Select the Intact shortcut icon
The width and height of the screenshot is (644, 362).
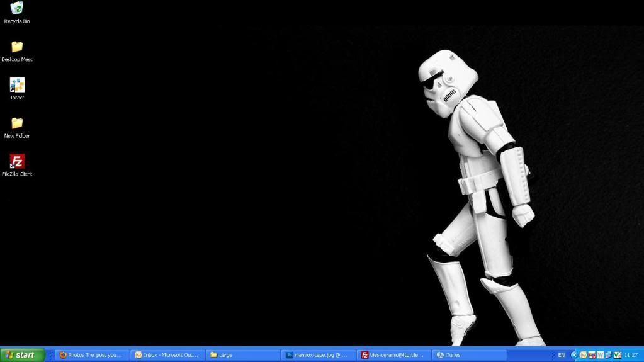(x=17, y=84)
